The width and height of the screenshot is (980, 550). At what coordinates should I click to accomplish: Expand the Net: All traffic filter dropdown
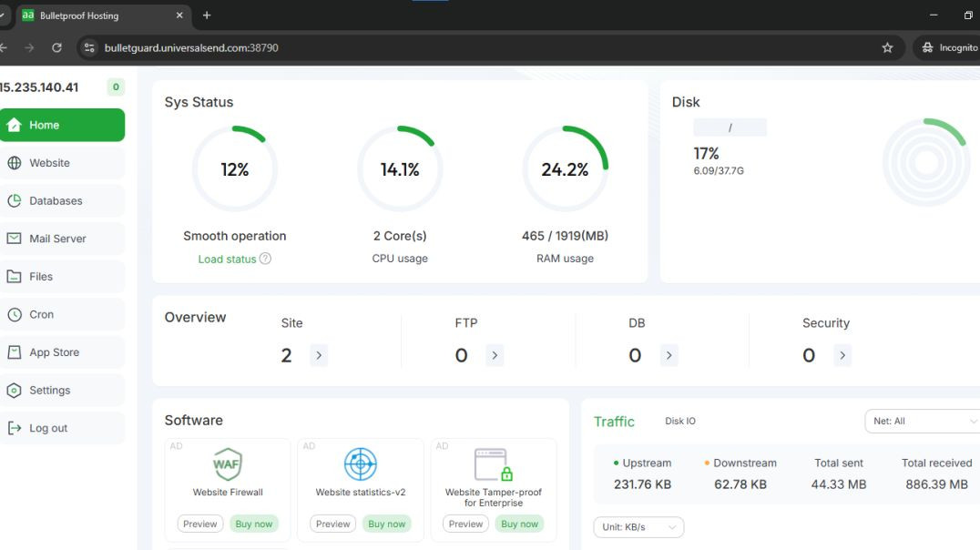click(923, 421)
